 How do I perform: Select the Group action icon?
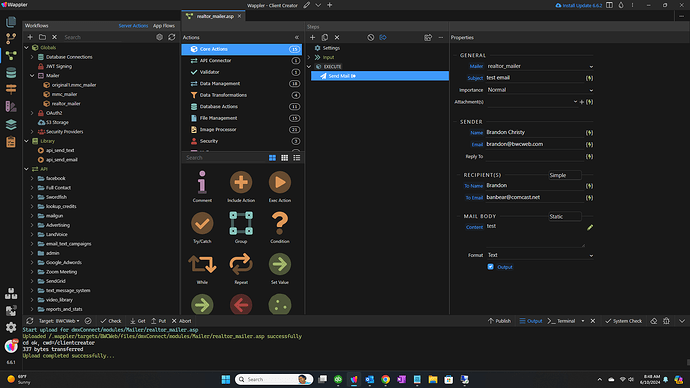[241, 223]
